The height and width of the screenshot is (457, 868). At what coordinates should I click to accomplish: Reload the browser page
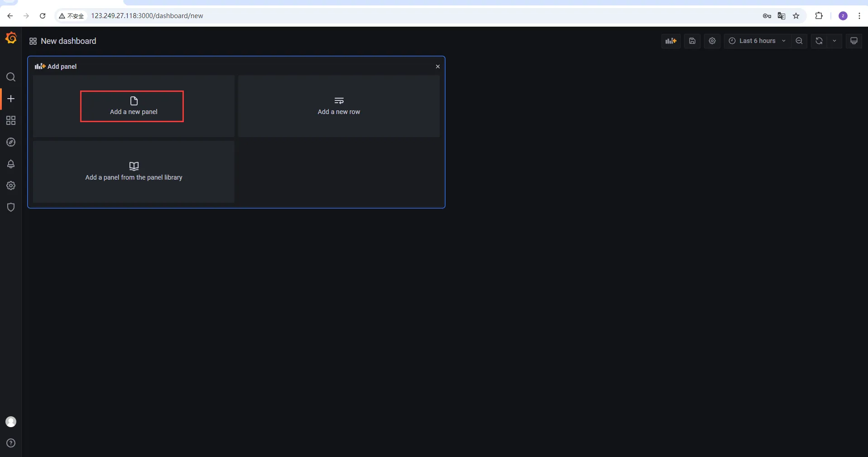click(43, 16)
